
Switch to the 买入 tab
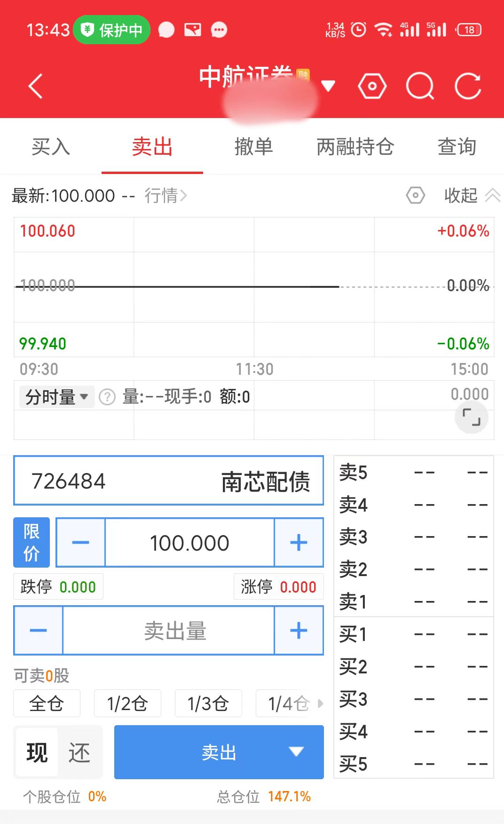51,147
